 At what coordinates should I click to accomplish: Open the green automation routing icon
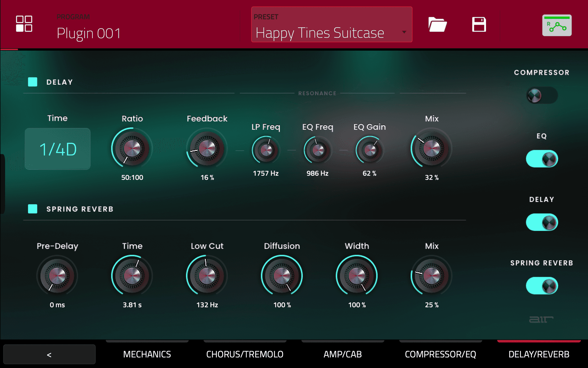point(556,25)
